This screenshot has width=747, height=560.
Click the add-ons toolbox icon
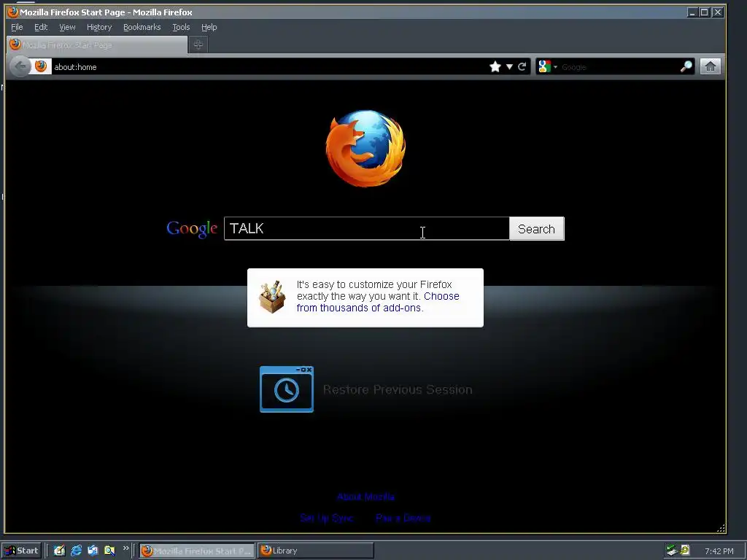[x=272, y=297]
